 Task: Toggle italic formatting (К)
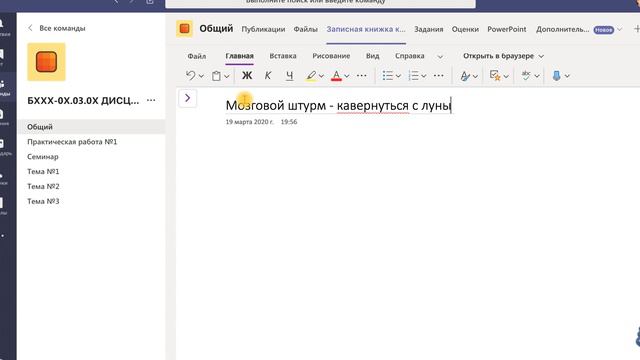pos(268,76)
